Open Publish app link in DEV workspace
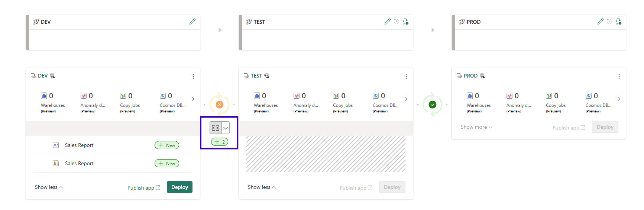The height and width of the screenshot is (210, 644). 144,188
